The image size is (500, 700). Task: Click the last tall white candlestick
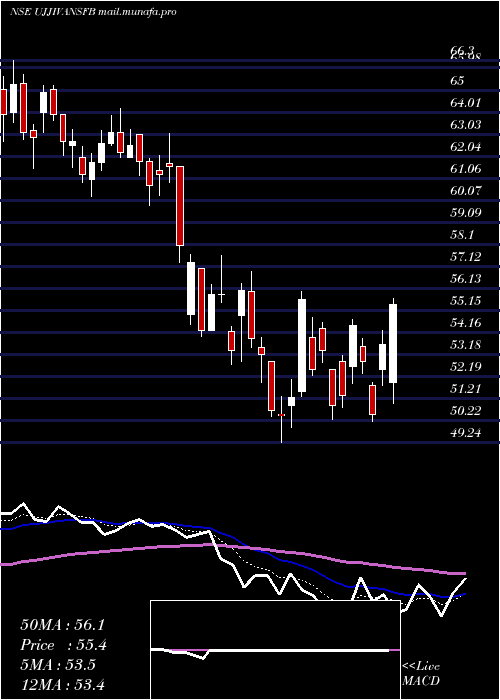[393, 343]
